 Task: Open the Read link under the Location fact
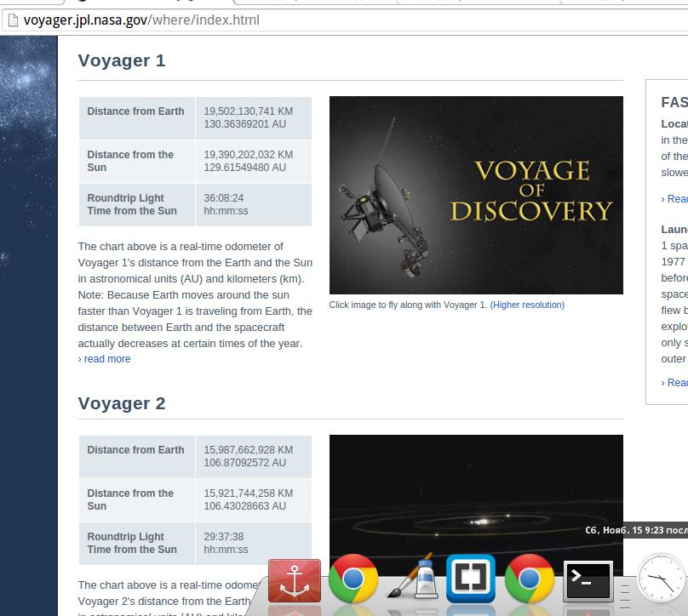(674, 199)
